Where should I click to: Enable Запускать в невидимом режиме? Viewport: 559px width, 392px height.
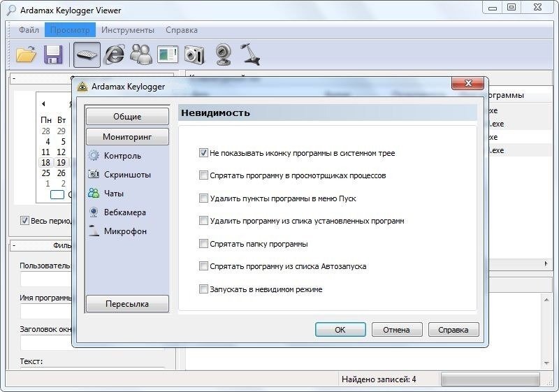pos(203,289)
